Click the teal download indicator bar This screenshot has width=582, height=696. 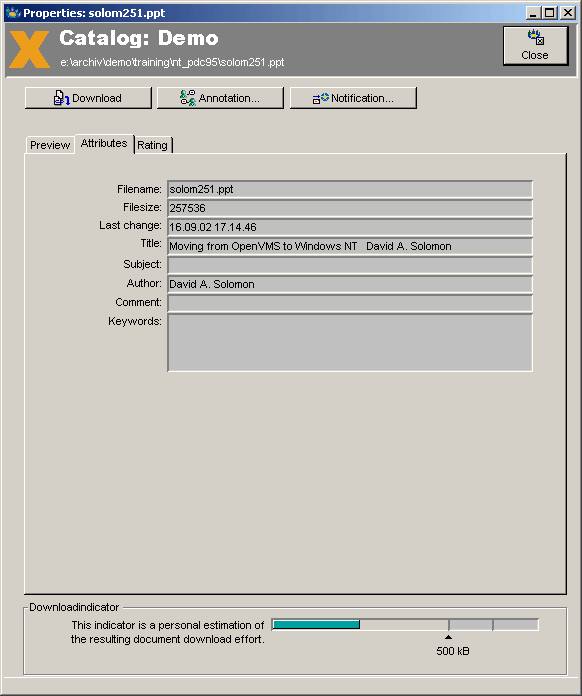pos(316,625)
